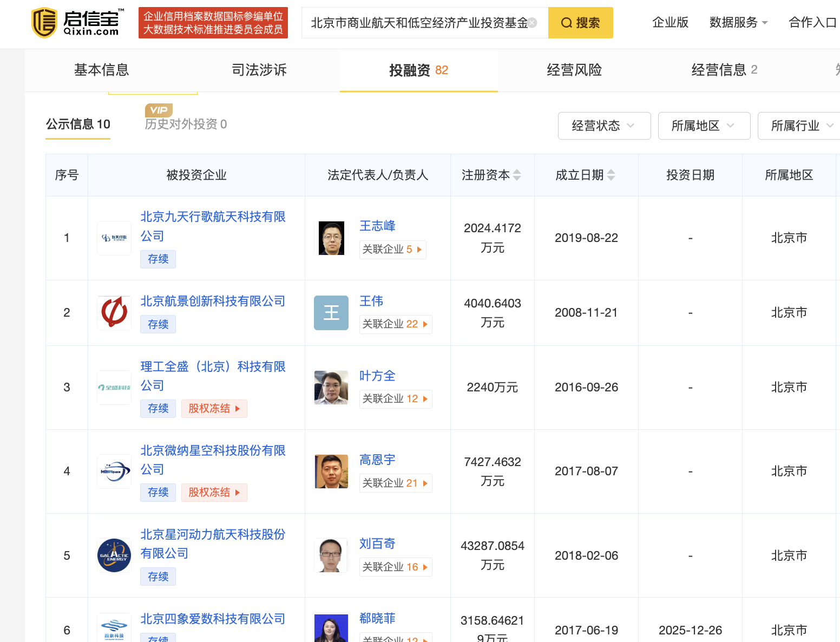Clear the search box text
This screenshot has width=840, height=642.
(533, 23)
